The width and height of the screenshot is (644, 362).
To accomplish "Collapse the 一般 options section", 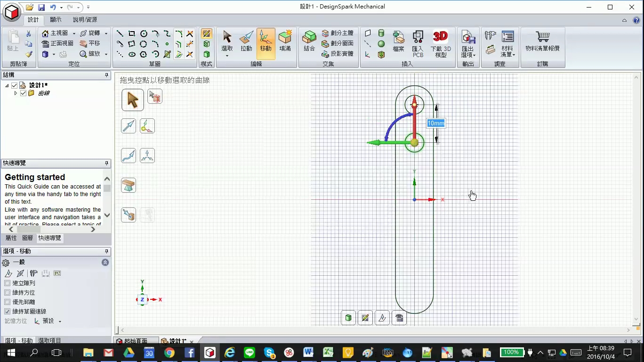I will point(105,263).
